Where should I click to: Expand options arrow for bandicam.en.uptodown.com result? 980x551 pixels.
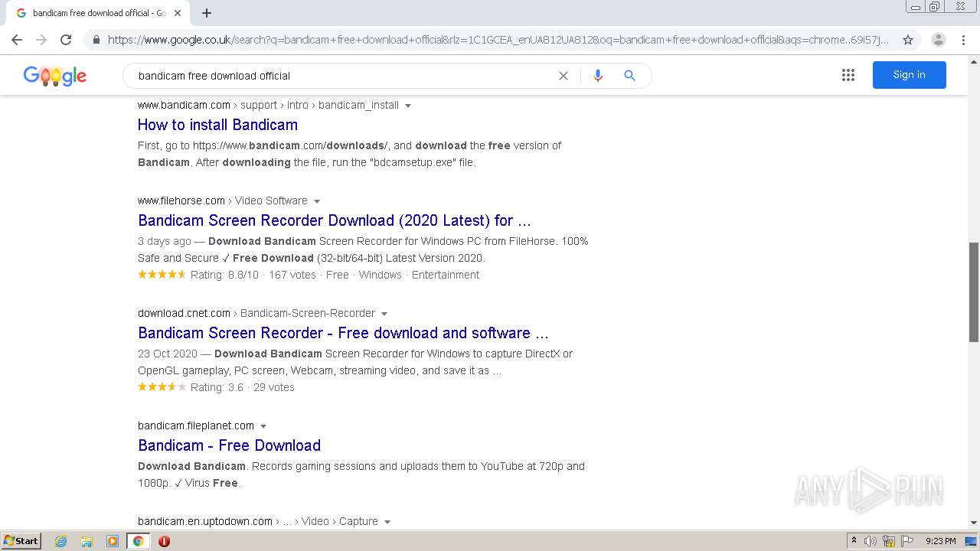tap(387, 522)
